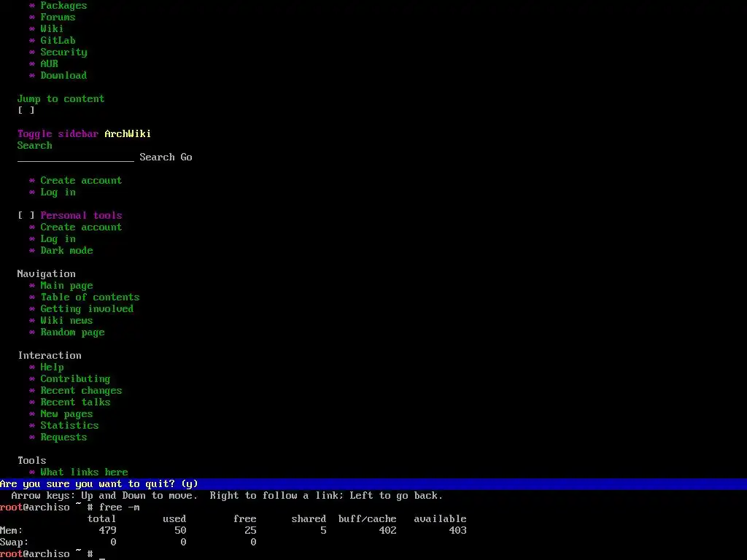Follow the green Search link
This screenshot has height=560, width=747.
(35, 146)
